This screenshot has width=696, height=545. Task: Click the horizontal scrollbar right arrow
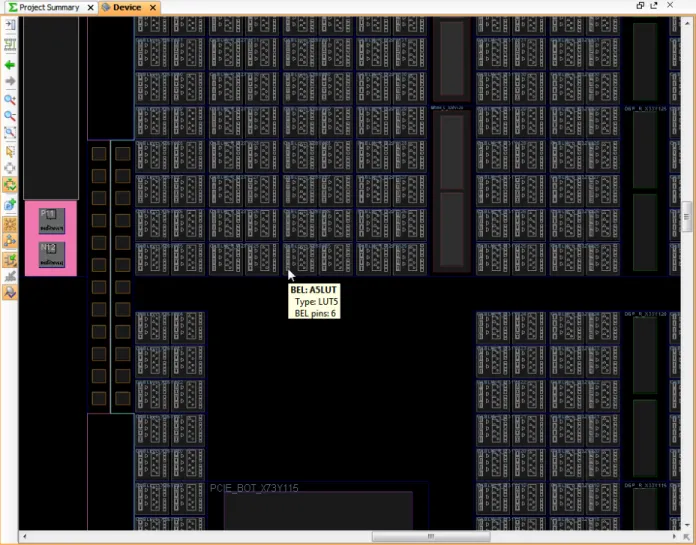tap(674, 537)
